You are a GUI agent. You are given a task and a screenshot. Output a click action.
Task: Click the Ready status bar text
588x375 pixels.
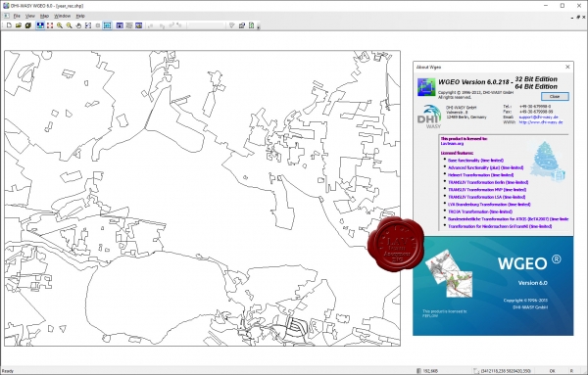[x=8, y=371]
